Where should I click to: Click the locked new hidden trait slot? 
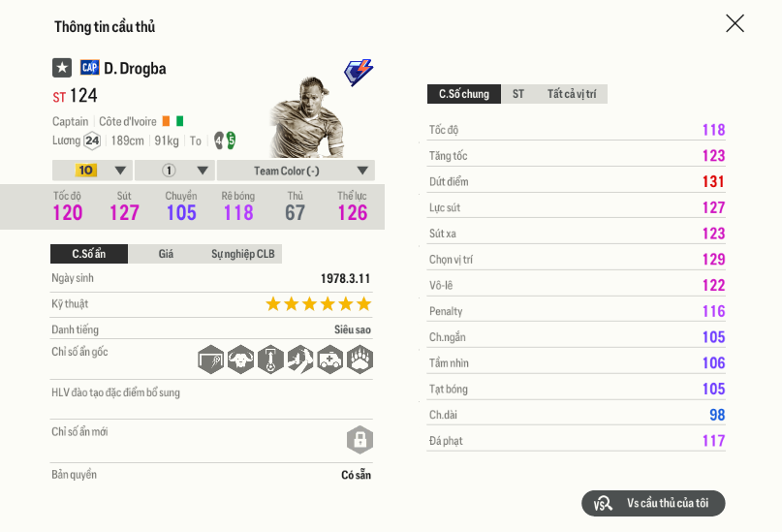(360, 440)
